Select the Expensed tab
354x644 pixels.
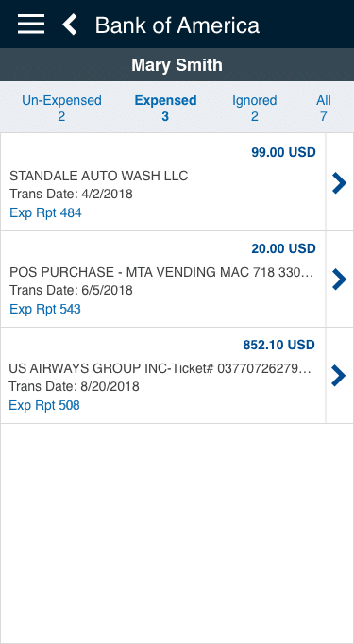coord(165,109)
